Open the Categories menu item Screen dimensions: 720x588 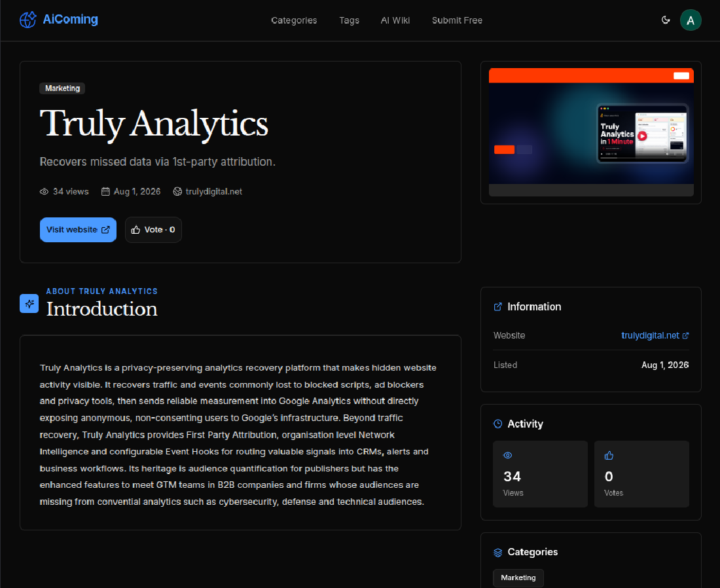pos(294,20)
